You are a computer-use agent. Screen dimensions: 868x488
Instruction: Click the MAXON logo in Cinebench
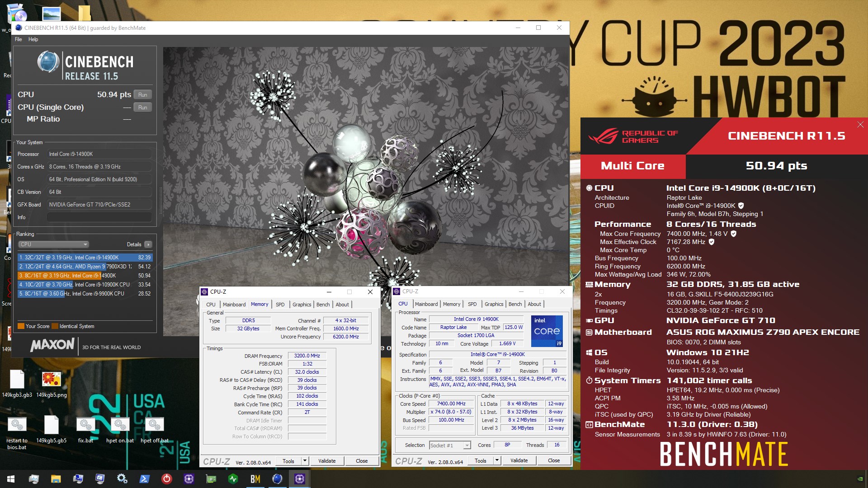click(52, 345)
